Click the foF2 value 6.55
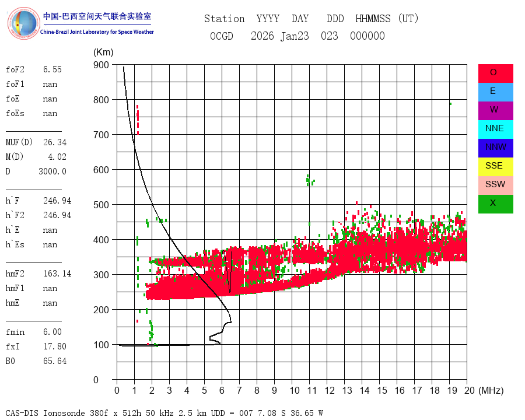The height and width of the screenshot is (420, 525). [52, 69]
